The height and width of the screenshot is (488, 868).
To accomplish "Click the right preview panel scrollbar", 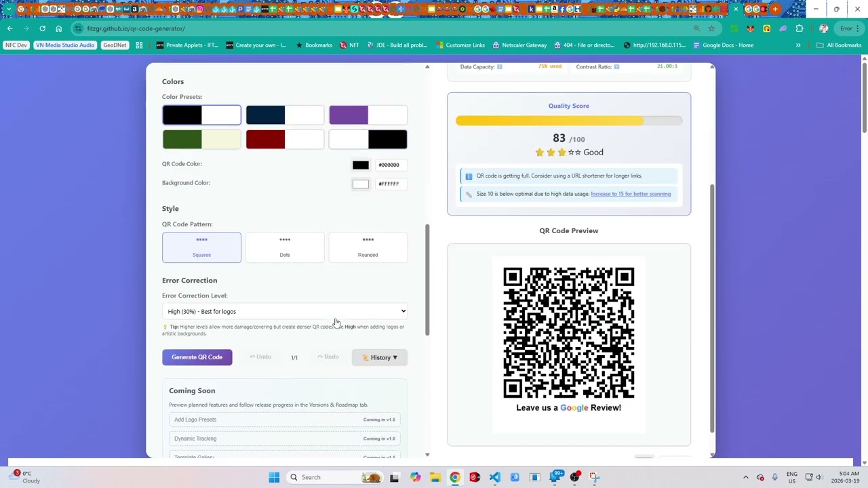I will tap(711, 308).
